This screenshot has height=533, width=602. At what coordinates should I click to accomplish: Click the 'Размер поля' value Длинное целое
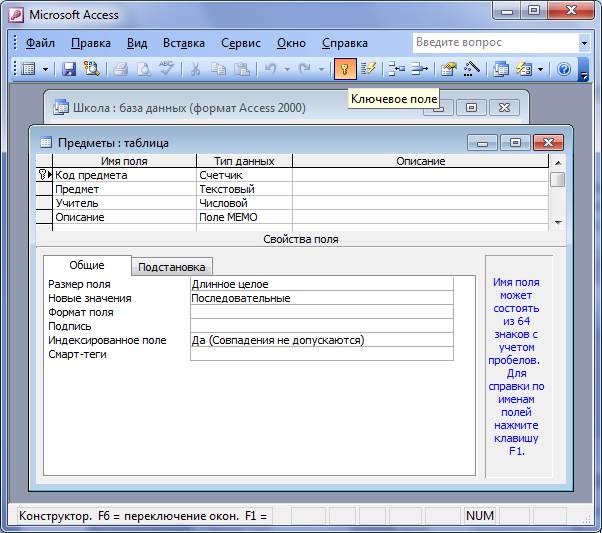[x=322, y=284]
